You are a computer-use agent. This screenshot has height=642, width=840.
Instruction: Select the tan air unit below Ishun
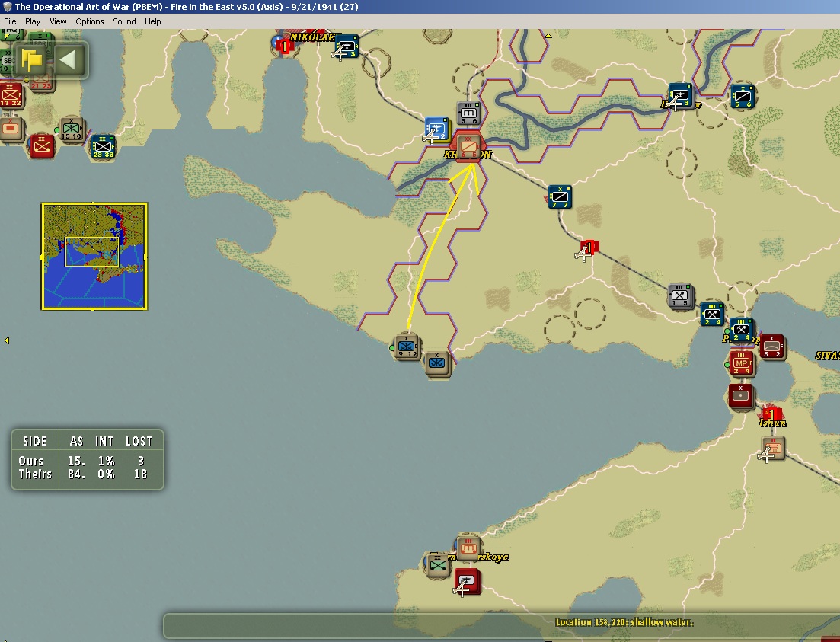773,448
